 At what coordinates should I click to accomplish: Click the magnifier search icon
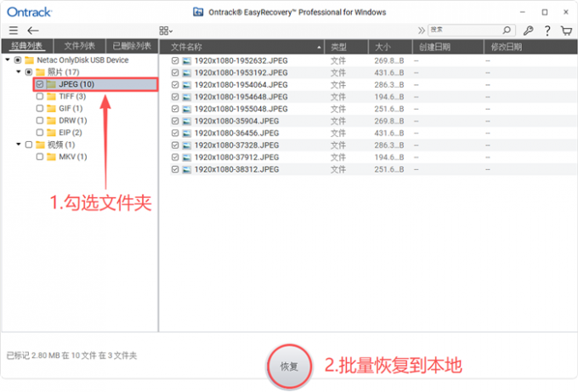pyautogui.click(x=507, y=30)
